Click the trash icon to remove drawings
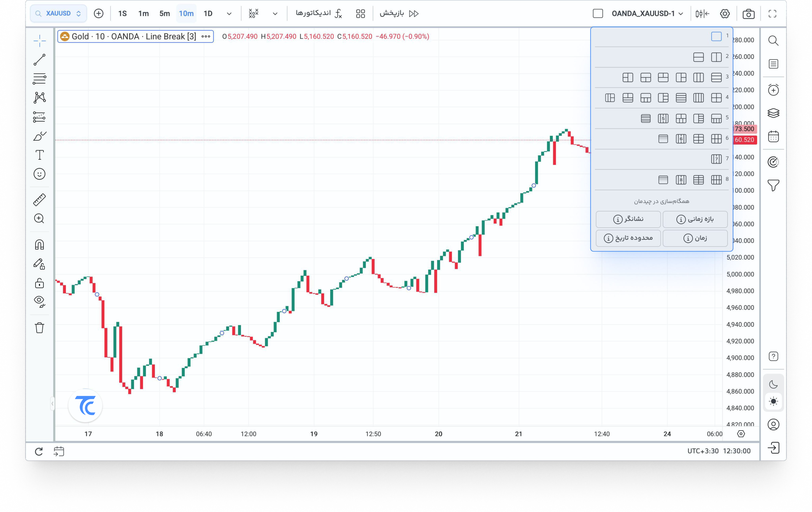 (x=40, y=328)
